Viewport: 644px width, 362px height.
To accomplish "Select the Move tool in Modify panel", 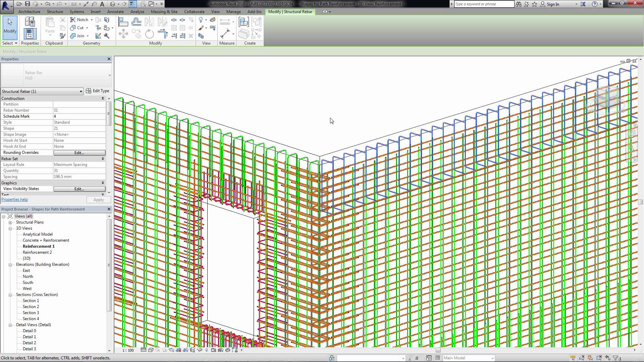I will pyautogui.click(x=123, y=33).
